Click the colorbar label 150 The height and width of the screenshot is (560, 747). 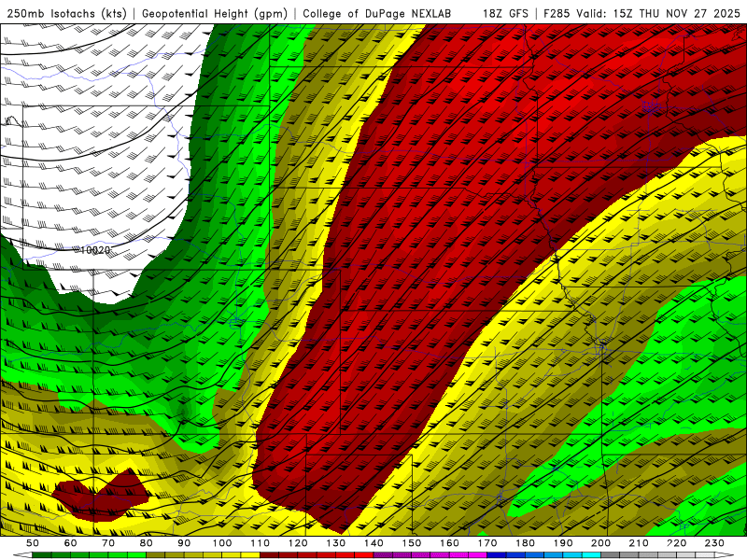point(412,543)
